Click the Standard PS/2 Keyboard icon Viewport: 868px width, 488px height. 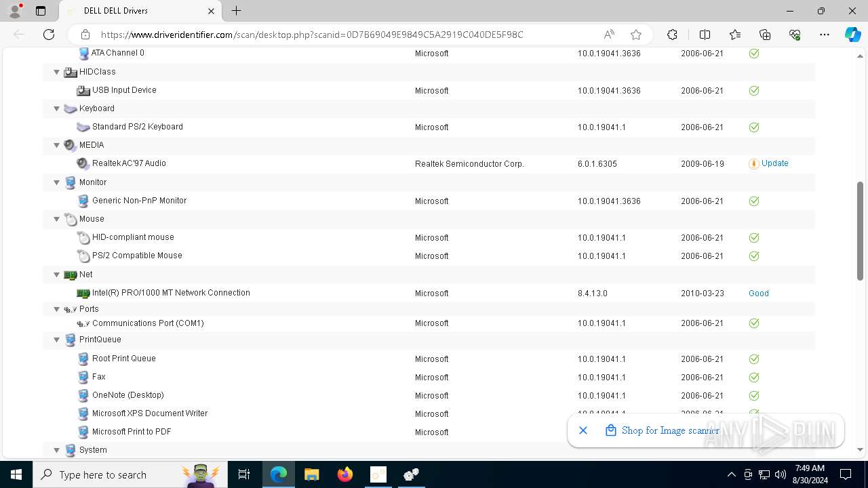[x=83, y=127]
